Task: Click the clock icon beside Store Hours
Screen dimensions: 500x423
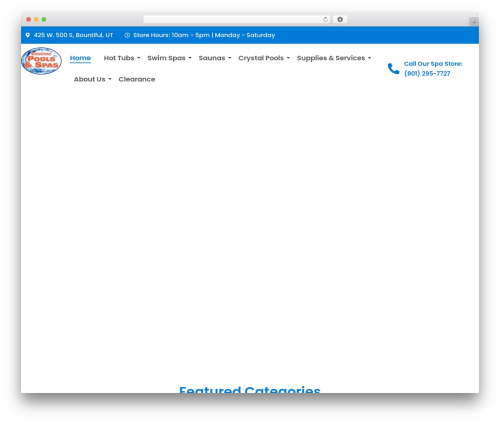Action: pos(127,35)
